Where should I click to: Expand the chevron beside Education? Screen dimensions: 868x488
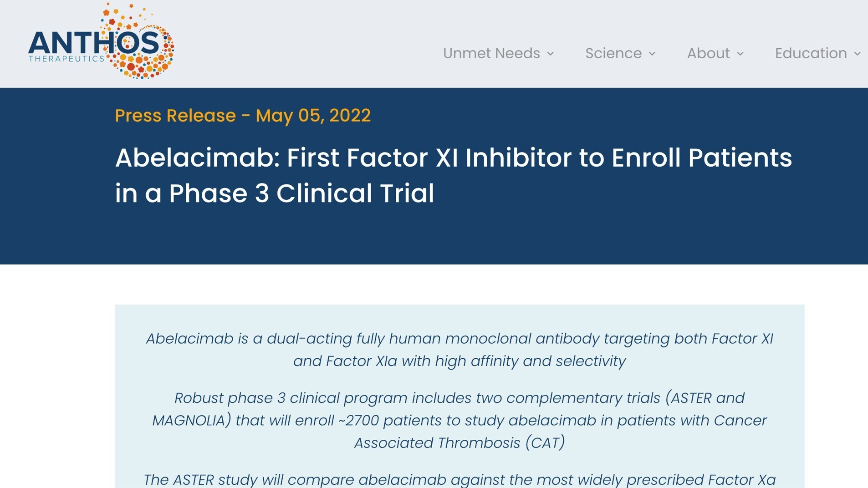point(857,54)
